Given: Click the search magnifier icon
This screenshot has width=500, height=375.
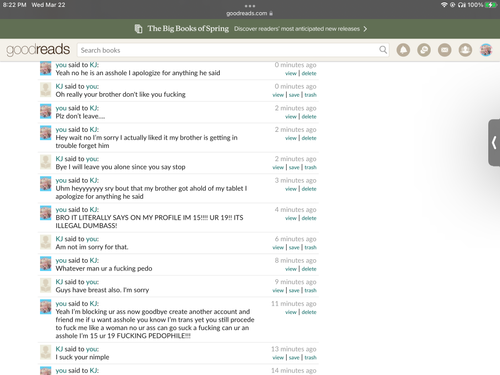Looking at the screenshot, I should click(383, 50).
